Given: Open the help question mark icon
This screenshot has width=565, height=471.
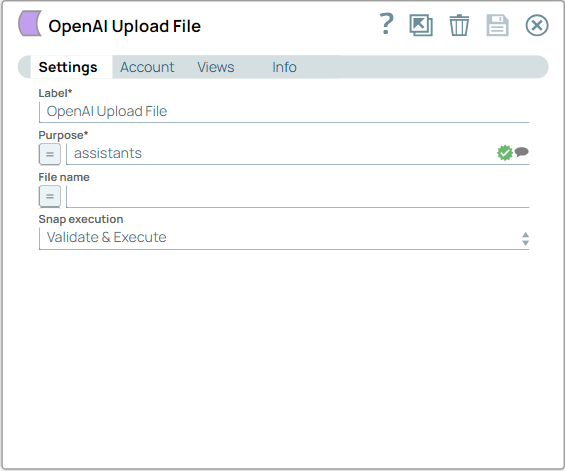Looking at the screenshot, I should (x=387, y=24).
